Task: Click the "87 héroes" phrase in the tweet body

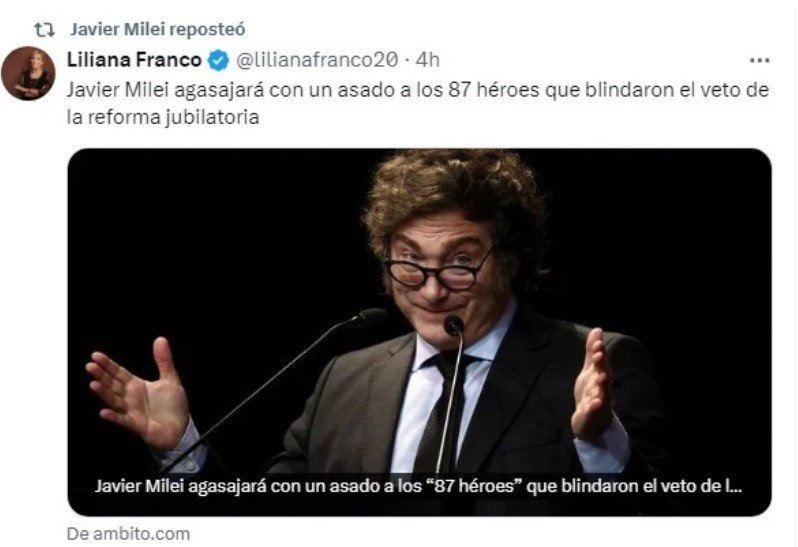Action: (493, 90)
